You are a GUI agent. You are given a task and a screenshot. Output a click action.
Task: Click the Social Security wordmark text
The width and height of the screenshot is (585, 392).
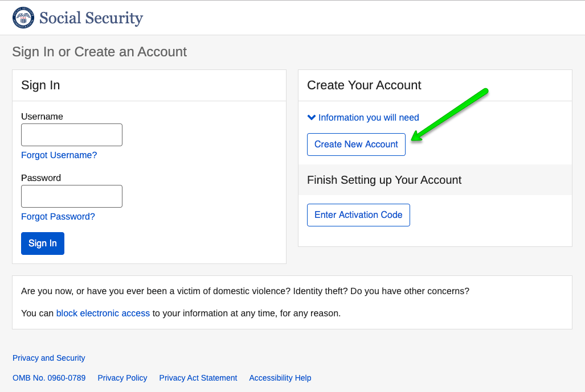[91, 18]
